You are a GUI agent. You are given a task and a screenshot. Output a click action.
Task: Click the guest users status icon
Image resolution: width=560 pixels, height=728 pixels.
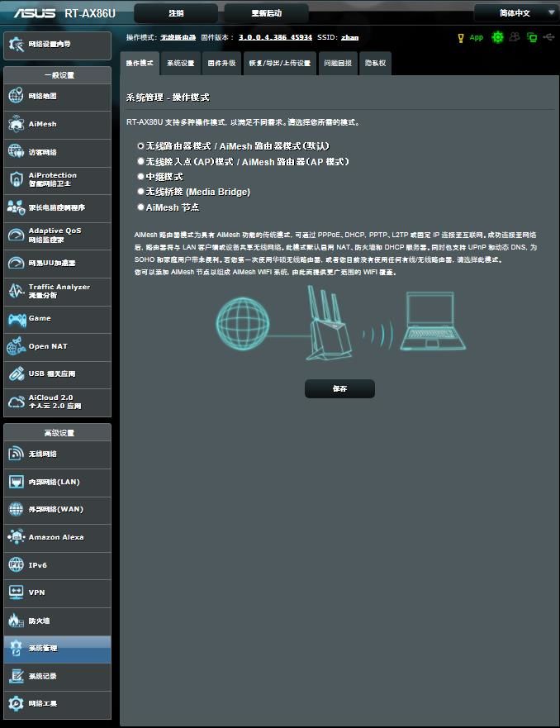(515, 36)
